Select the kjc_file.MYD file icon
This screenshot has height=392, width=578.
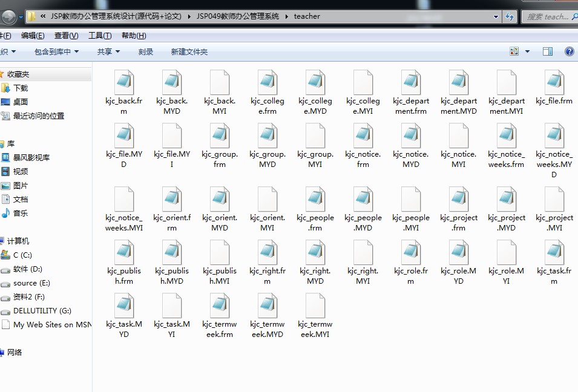click(124, 136)
